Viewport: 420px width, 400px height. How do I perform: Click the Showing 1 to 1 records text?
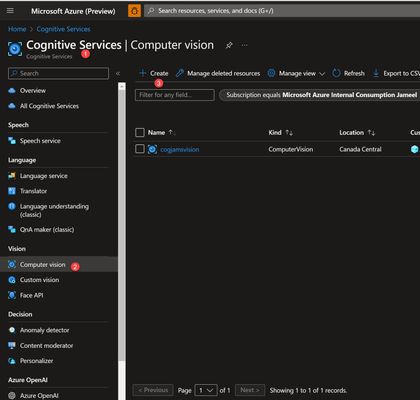tap(308, 390)
